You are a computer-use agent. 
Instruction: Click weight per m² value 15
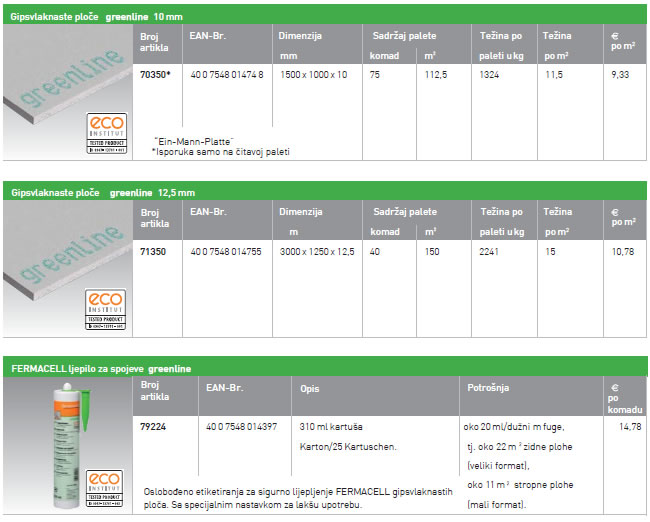(550, 252)
